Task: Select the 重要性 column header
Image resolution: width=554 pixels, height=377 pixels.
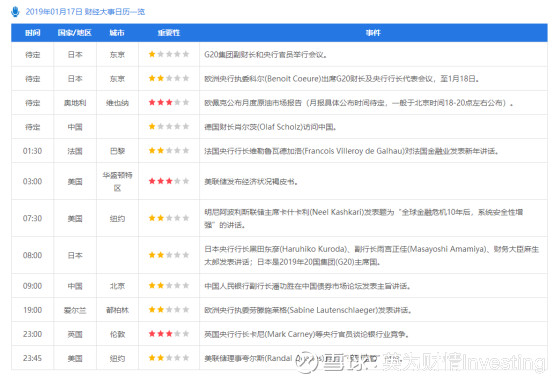Action: coord(169,33)
